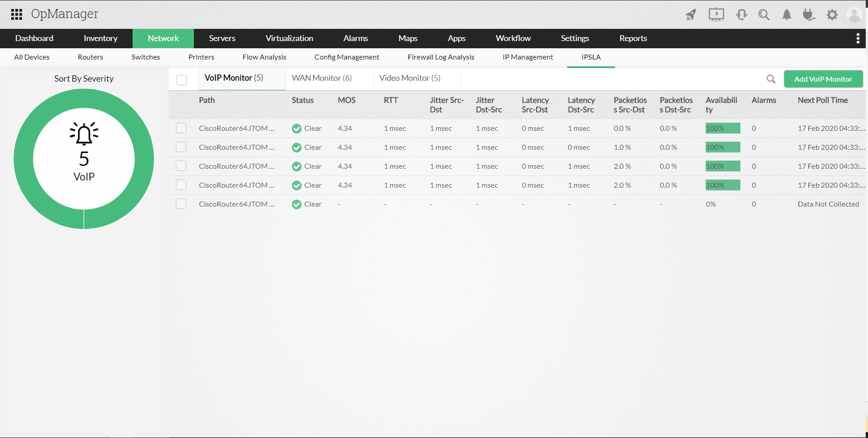Click Clear status icon in 1.0 % packetloss row
Viewport: 868px width, 438px height.
[297, 148]
